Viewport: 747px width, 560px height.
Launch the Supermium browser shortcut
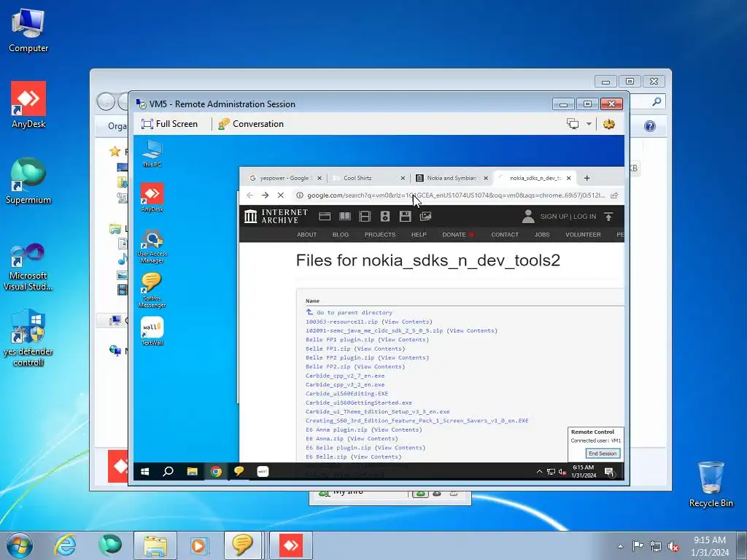pos(28,181)
